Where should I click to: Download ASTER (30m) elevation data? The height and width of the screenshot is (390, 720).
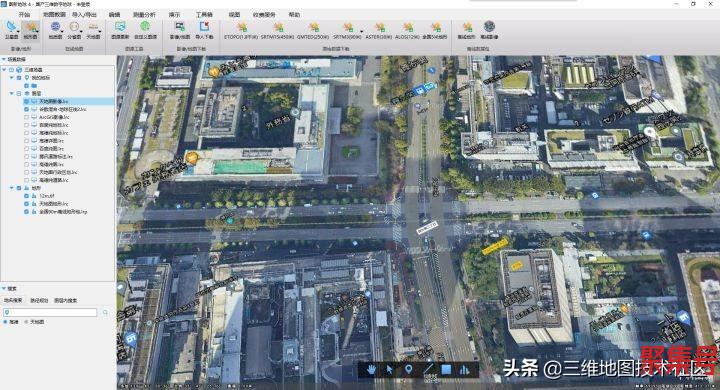(379, 30)
